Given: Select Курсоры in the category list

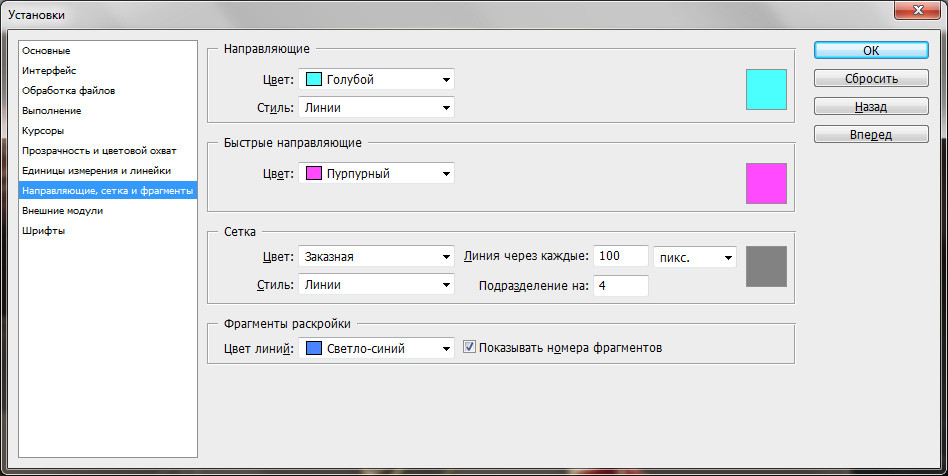Looking at the screenshot, I should 108,131.
